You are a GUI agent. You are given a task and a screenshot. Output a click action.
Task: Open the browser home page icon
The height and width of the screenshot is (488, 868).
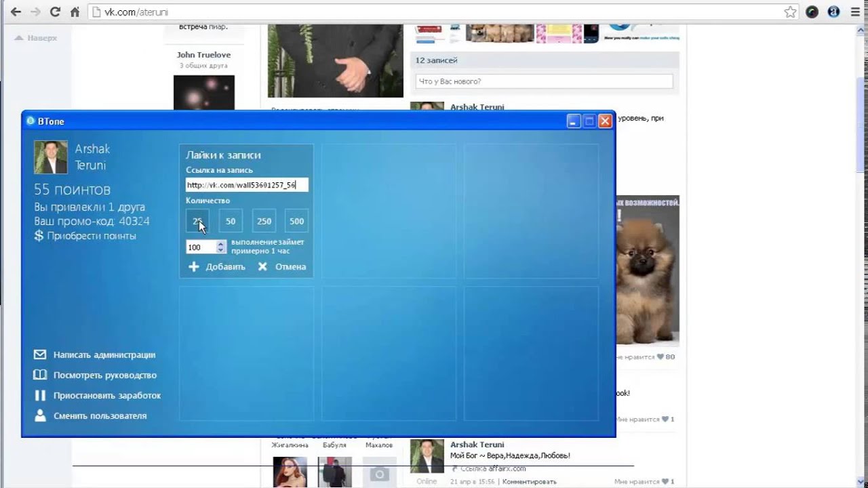point(75,12)
